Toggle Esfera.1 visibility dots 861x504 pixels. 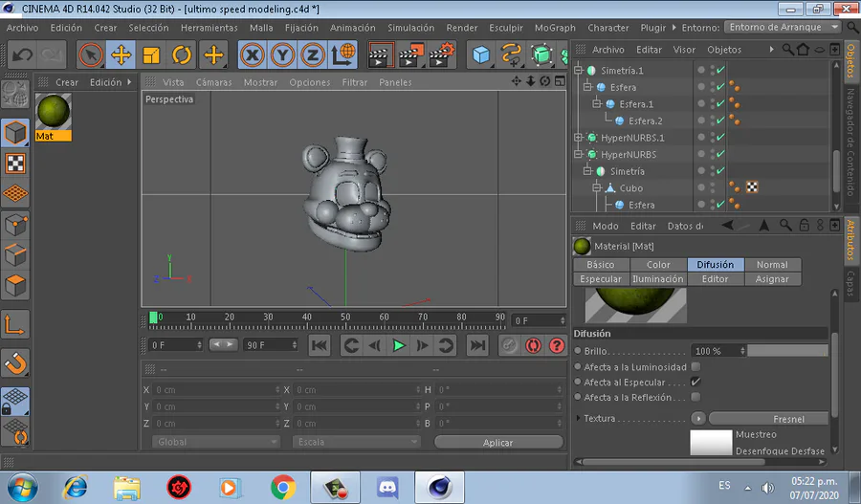coord(713,103)
